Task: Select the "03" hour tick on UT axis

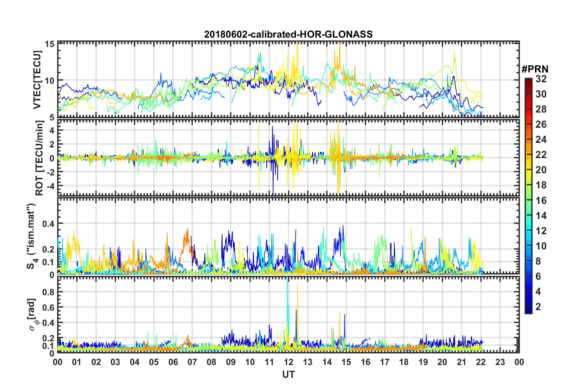Action: point(115,362)
